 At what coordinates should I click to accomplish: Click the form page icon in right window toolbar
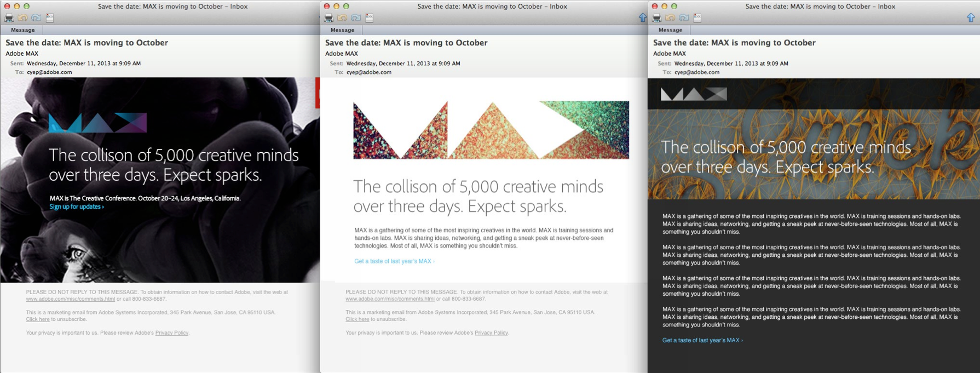click(x=697, y=18)
